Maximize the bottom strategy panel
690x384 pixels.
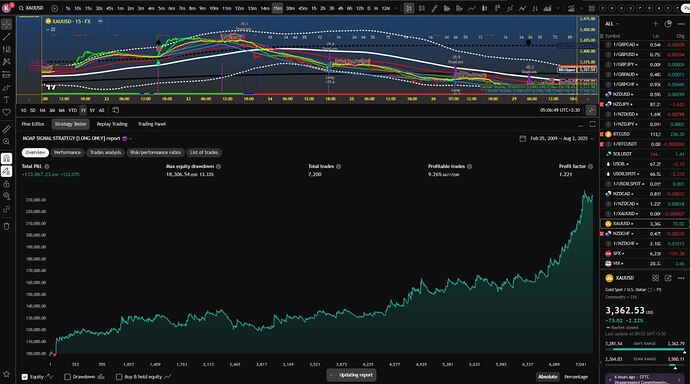coord(592,124)
